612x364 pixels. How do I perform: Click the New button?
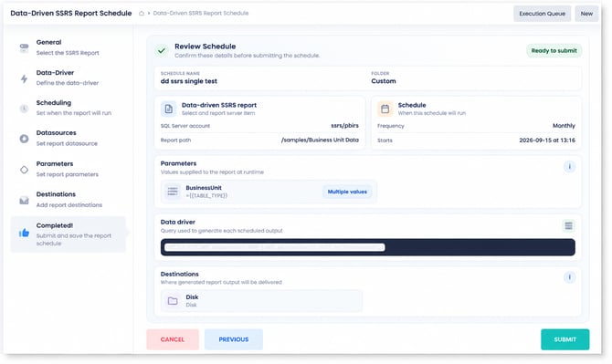(x=586, y=14)
